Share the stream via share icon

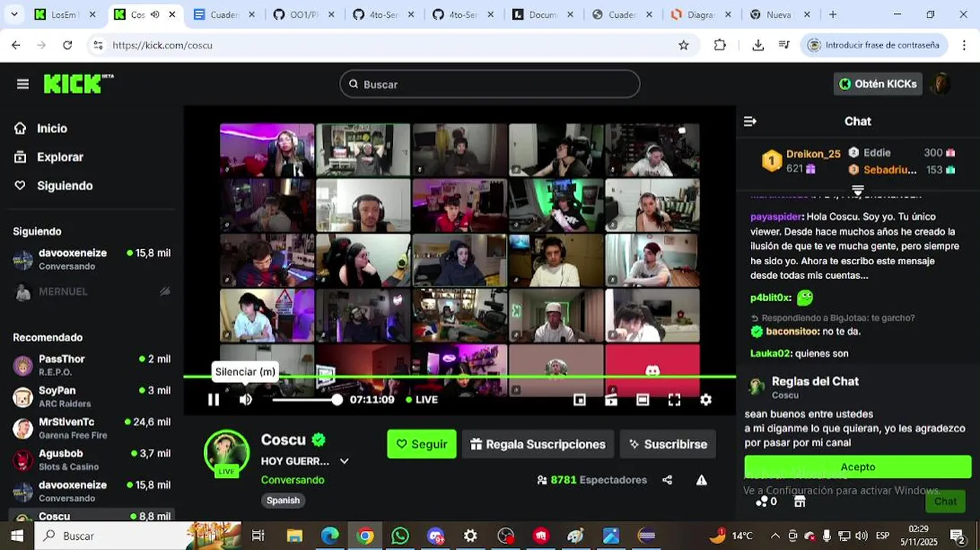667,480
